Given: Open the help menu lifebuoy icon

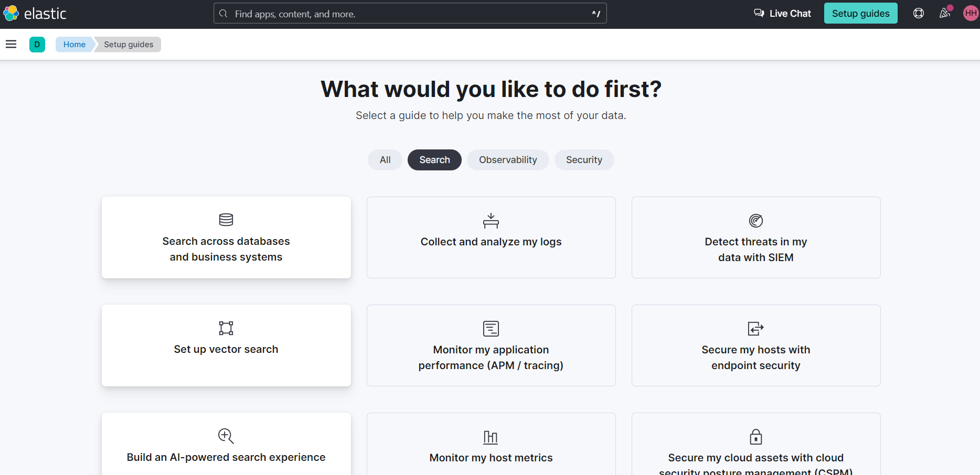Looking at the screenshot, I should [918, 14].
